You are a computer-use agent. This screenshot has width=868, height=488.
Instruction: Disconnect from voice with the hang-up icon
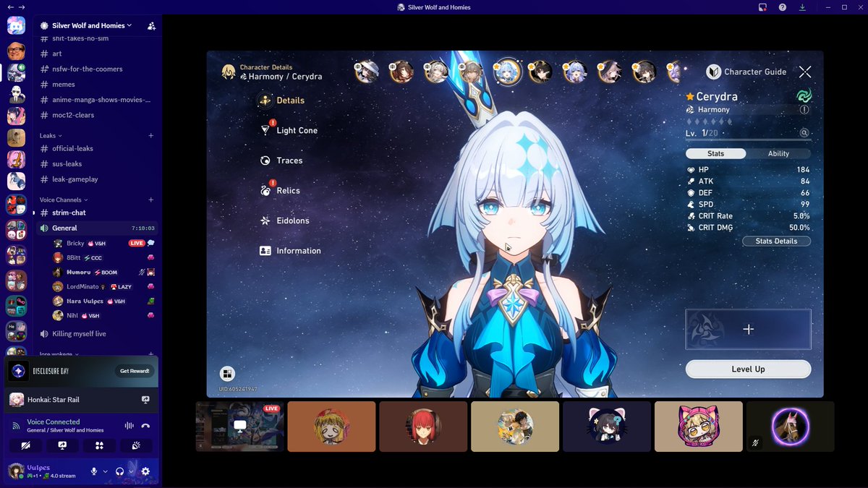145,426
